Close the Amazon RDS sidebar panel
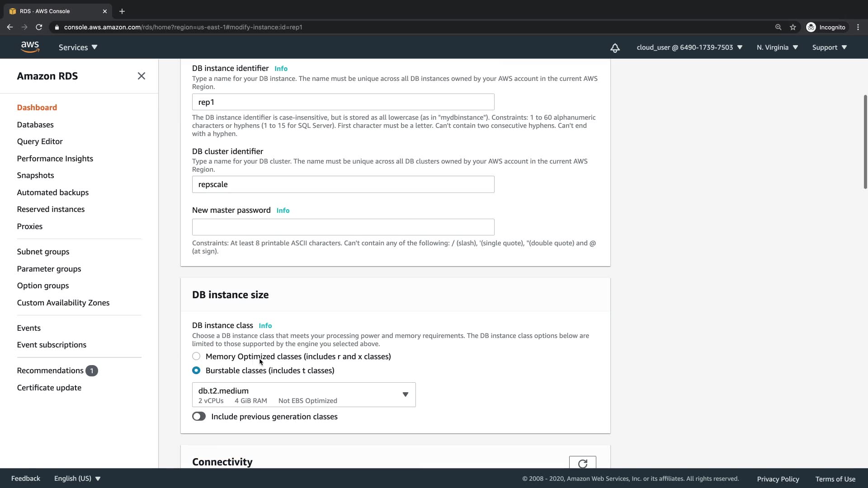868x488 pixels. [142, 76]
